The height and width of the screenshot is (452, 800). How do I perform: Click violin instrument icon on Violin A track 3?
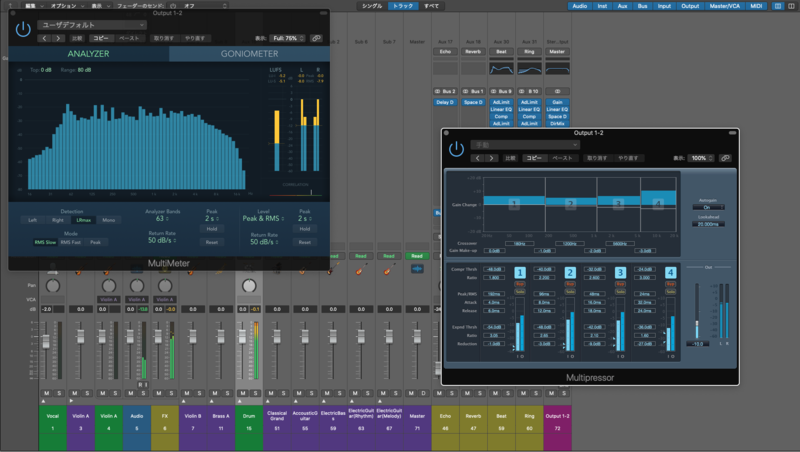pyautogui.click(x=79, y=271)
